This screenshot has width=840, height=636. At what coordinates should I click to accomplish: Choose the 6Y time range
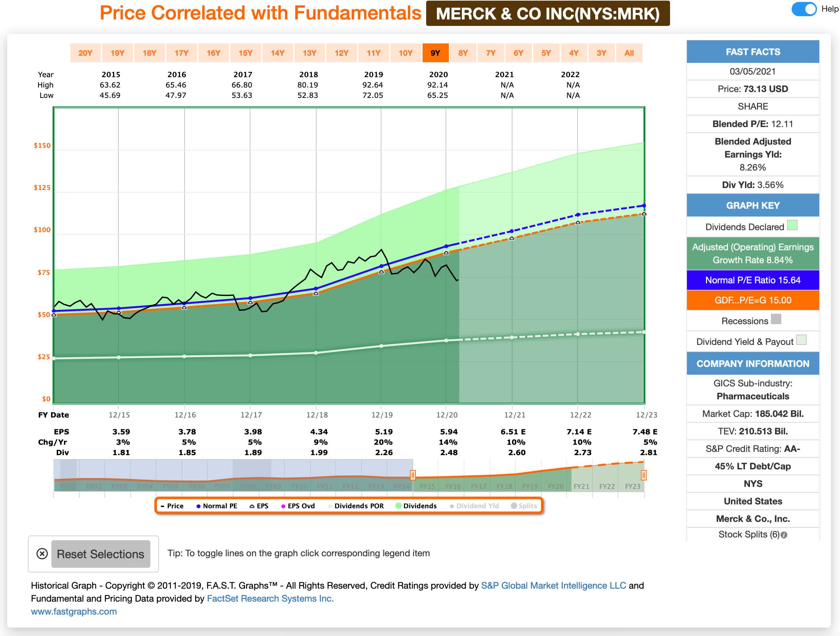point(518,53)
